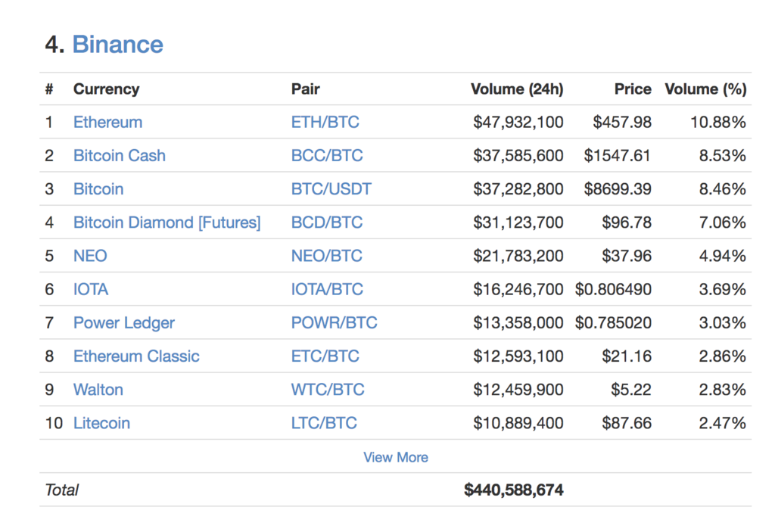Open the Litecoin currency link
The width and height of the screenshot is (775, 532).
point(102,423)
